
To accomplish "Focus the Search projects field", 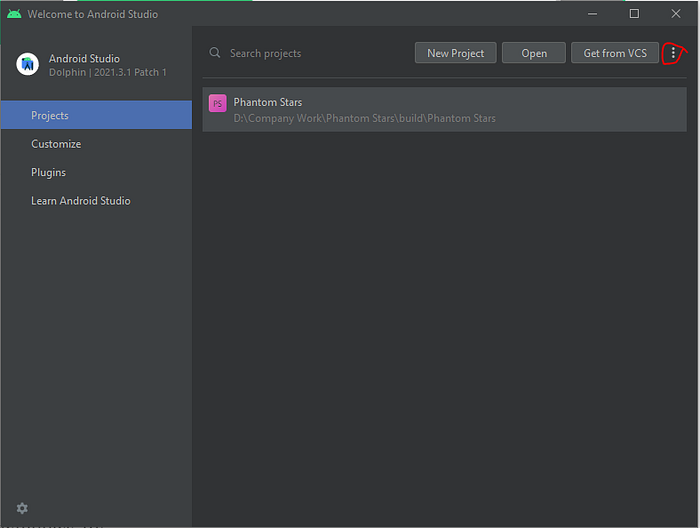I will click(x=308, y=53).
